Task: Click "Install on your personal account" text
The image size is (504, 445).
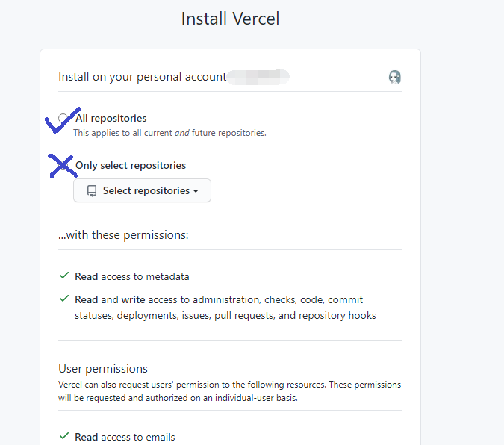Action: click(142, 77)
